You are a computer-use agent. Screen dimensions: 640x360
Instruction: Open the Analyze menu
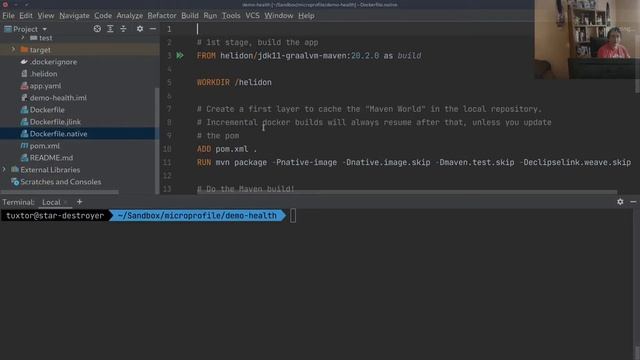click(129, 16)
